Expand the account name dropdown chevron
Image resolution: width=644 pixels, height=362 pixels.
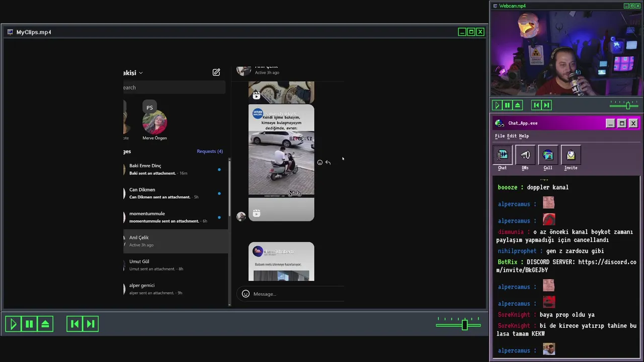pos(141,73)
